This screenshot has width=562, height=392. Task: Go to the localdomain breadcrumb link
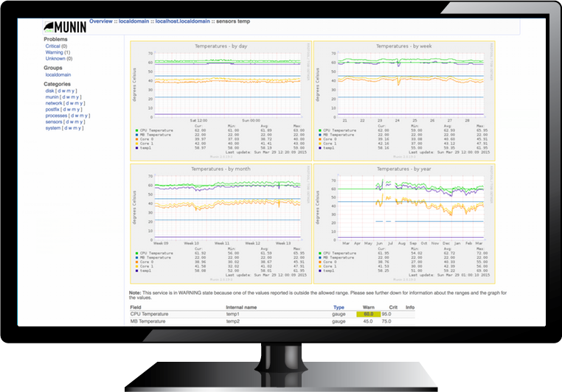pyautogui.click(x=133, y=21)
